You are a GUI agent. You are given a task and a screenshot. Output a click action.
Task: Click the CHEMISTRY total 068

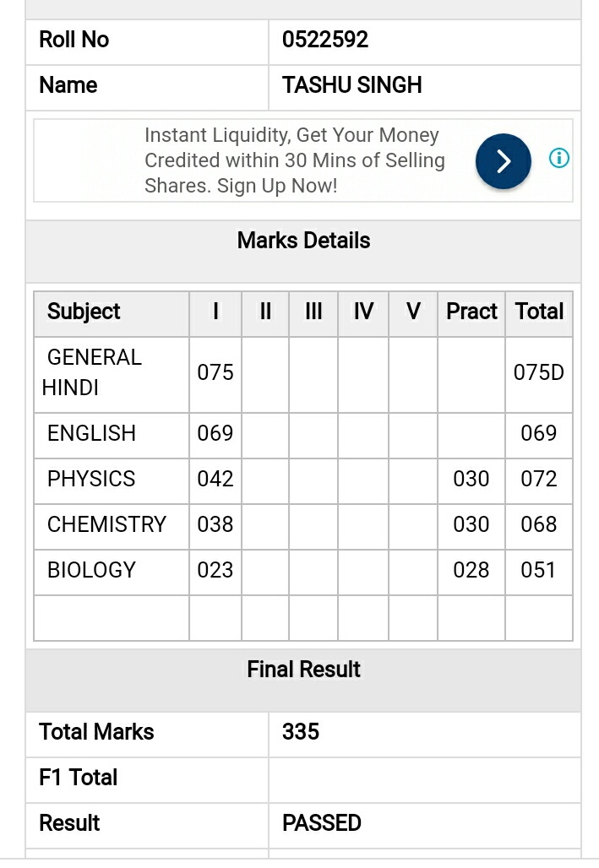[x=539, y=524]
